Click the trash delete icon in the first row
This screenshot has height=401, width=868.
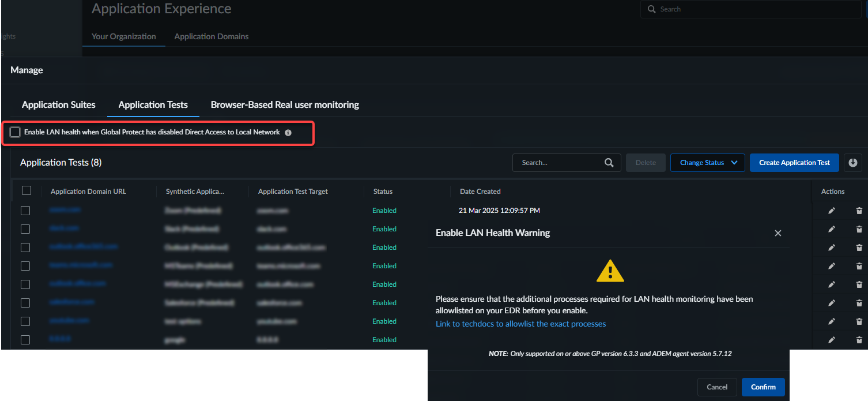859,211
